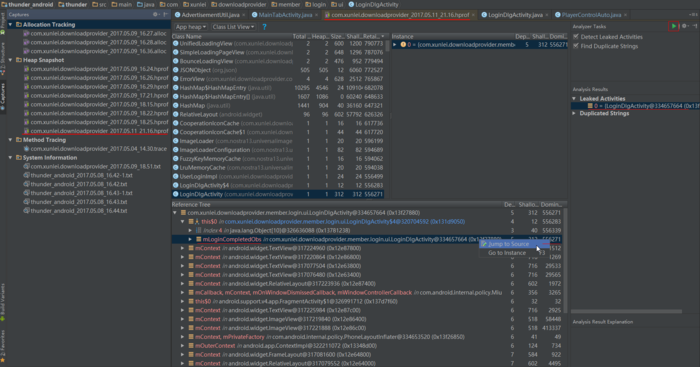Open the Class List View dropdown
Viewport: 700px width, 367px height.
(x=233, y=27)
